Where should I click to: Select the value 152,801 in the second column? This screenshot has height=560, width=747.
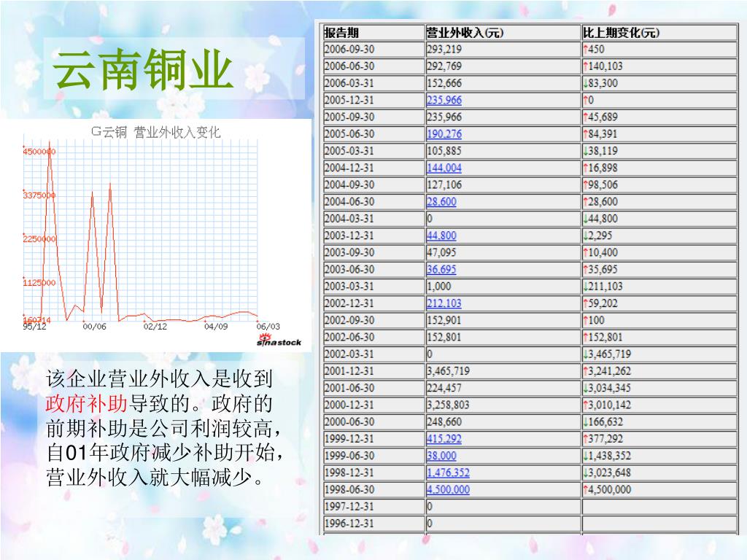pos(444,337)
